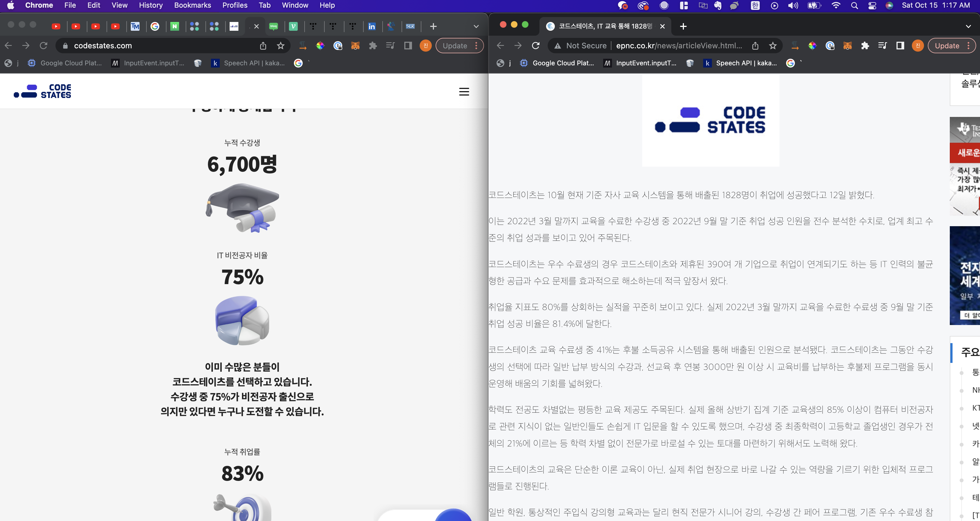The height and width of the screenshot is (521, 980).
Task: Open the color picker extension in the left window
Action: click(320, 46)
